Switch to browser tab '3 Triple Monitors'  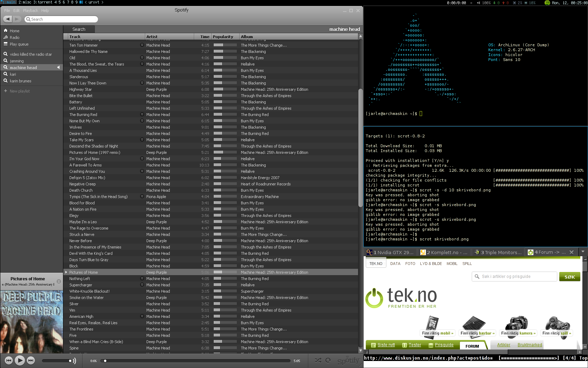click(498, 252)
